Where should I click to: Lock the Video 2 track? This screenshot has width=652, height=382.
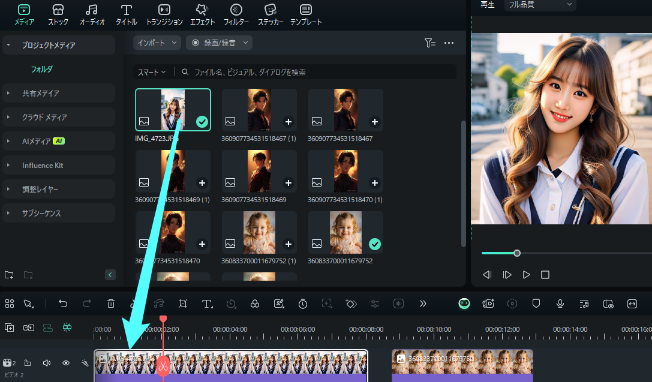click(x=27, y=363)
